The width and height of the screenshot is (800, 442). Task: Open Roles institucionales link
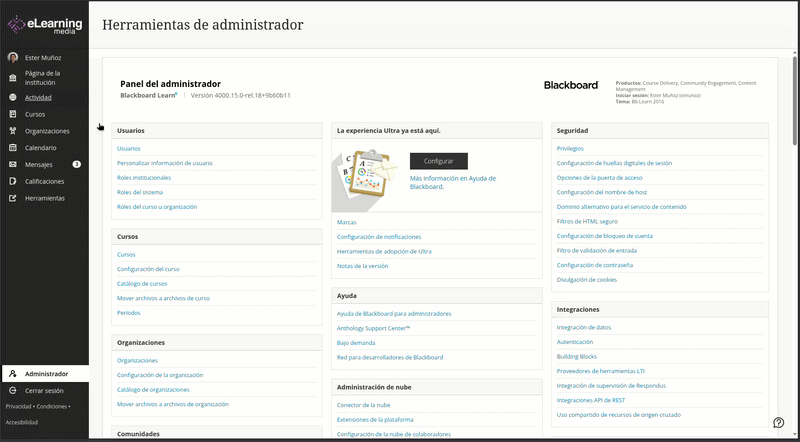point(144,178)
